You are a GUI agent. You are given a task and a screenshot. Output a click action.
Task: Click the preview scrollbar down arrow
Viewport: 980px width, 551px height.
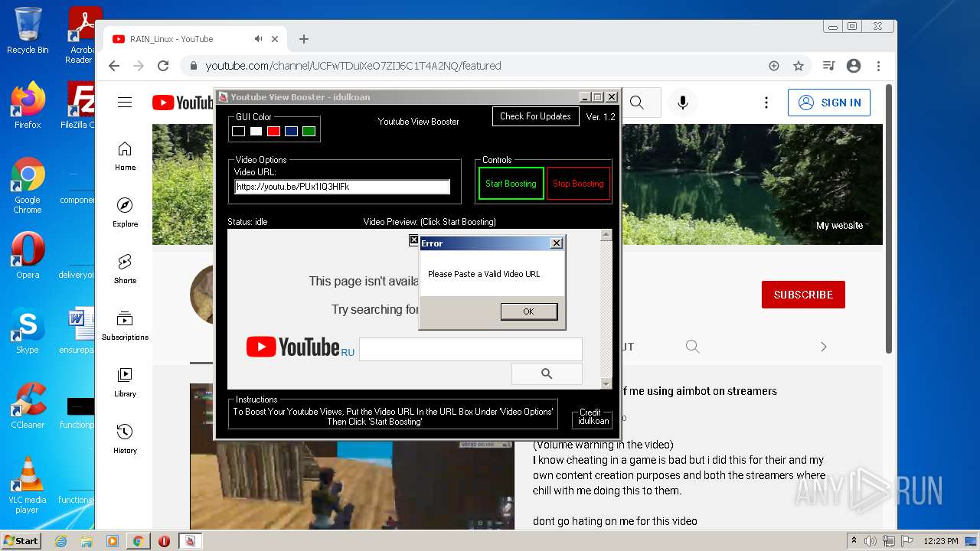(606, 383)
